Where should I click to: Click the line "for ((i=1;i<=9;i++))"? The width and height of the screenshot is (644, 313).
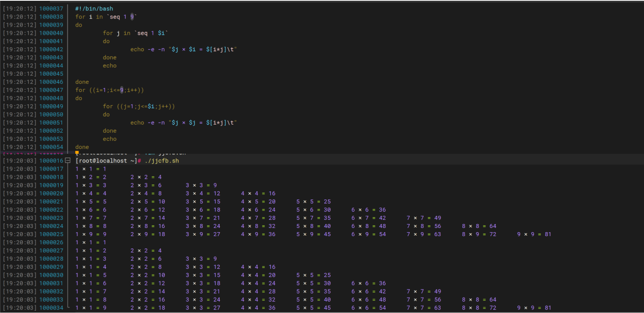[109, 90]
